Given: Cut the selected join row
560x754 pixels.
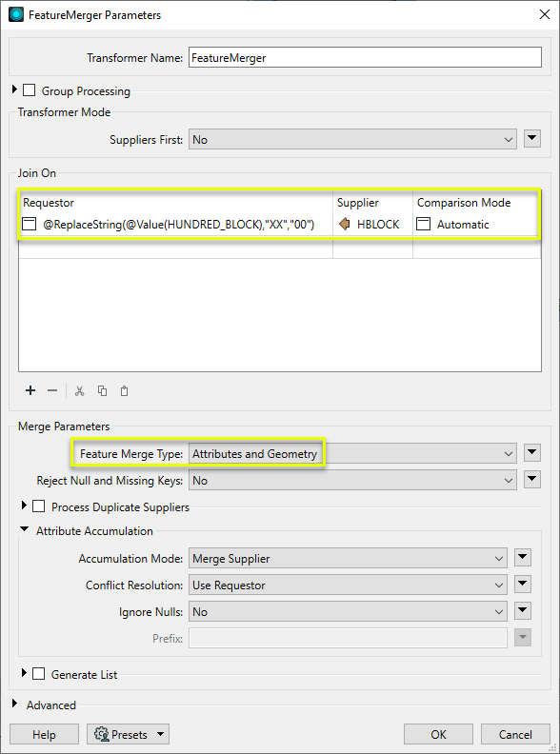Looking at the screenshot, I should pos(80,390).
